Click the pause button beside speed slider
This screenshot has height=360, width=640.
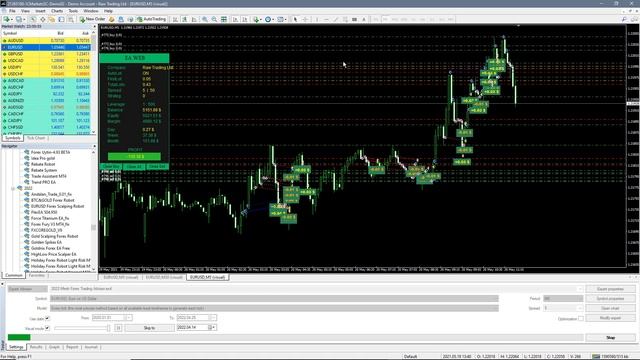pos(118,328)
